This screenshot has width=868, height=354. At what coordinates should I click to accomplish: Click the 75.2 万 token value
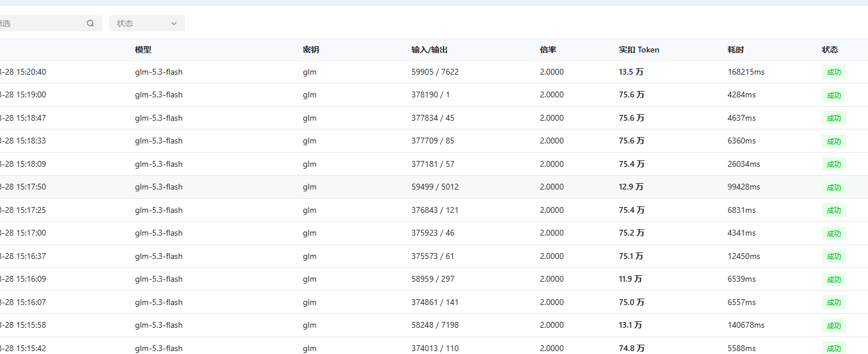coord(632,233)
